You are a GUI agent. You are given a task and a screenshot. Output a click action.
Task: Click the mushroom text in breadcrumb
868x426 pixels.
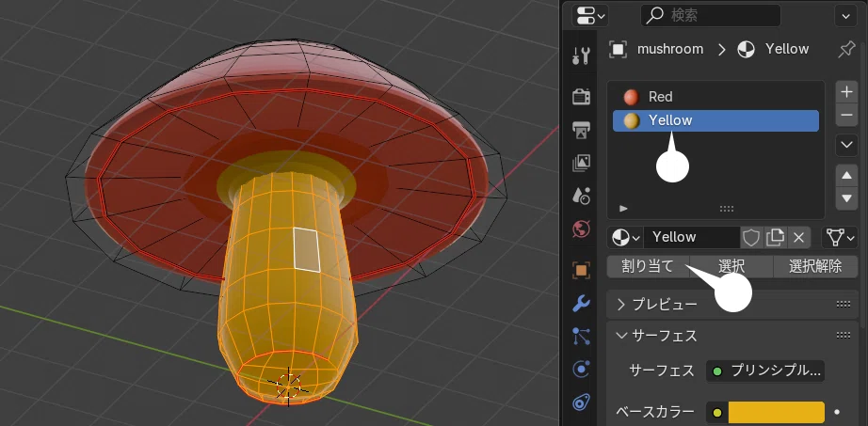670,49
